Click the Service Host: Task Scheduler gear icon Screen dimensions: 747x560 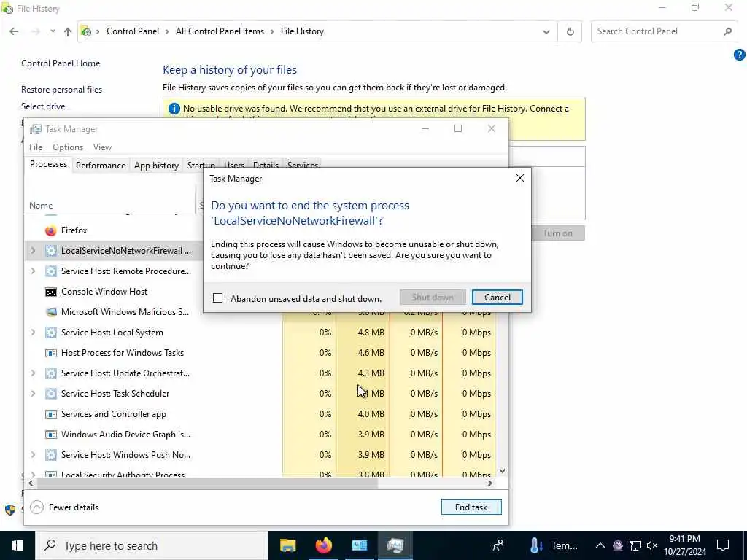click(x=50, y=393)
